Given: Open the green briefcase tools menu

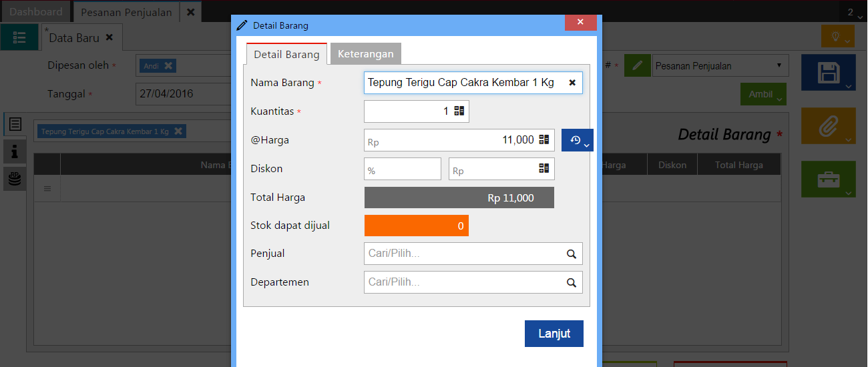Looking at the screenshot, I should pos(828,179).
